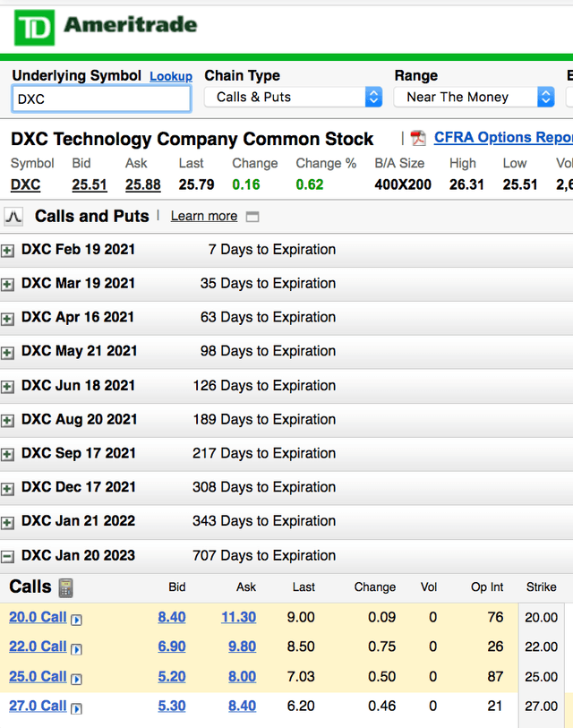This screenshot has width=573, height=728.
Task: Open the Calls calculator icon
Action: [x=65, y=587]
